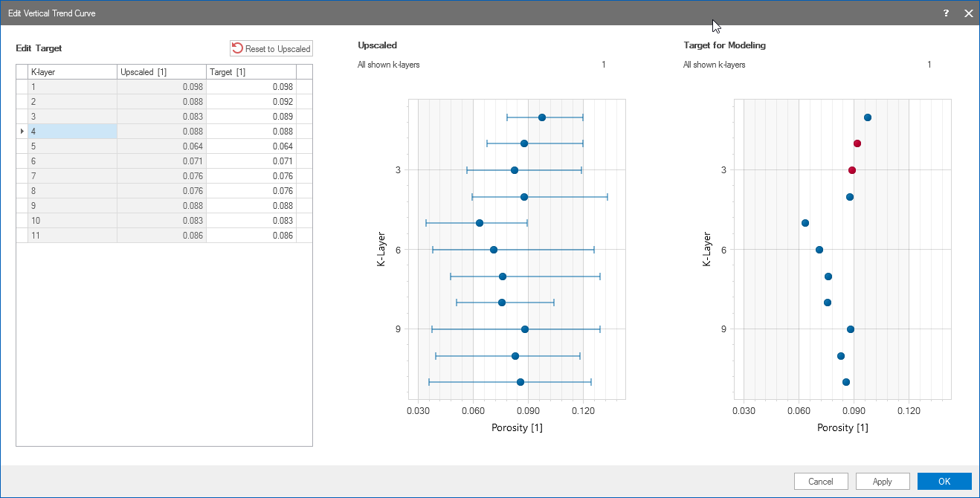The width and height of the screenshot is (980, 498).
Task: Click the Target cell of K-layer 5
Action: [x=251, y=146]
